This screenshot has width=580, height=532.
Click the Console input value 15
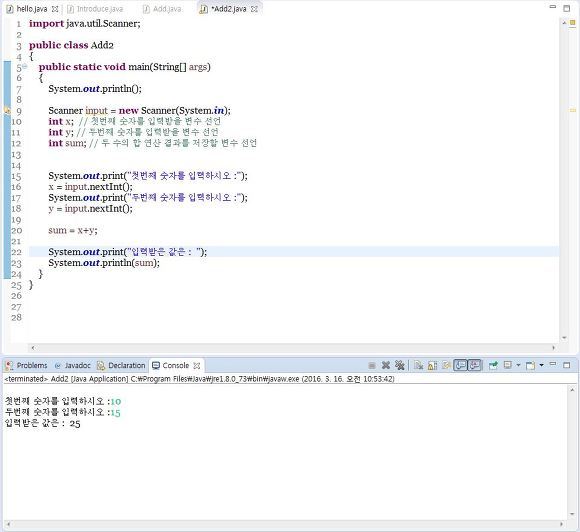coord(116,413)
